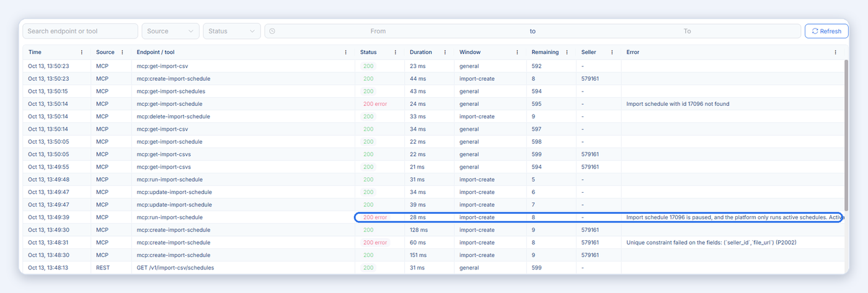Click the 598 remaining value
868x293 pixels.
536,142
